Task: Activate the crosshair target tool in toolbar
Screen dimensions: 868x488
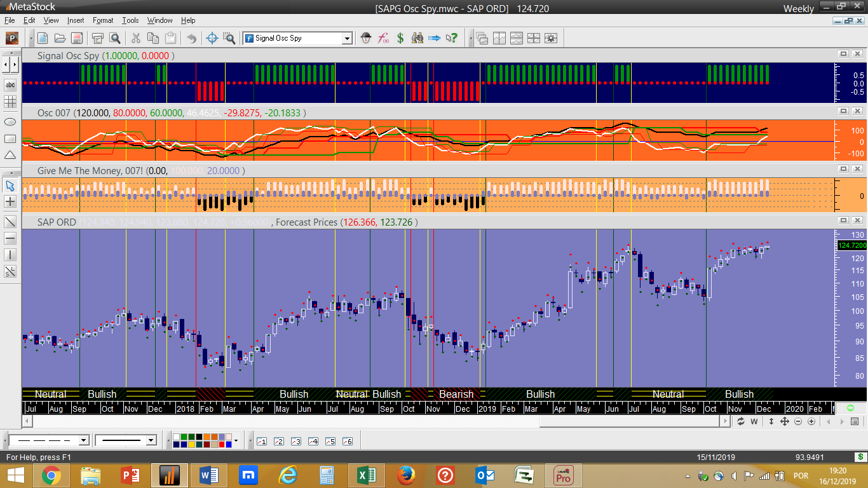Action: pyautogui.click(x=212, y=38)
